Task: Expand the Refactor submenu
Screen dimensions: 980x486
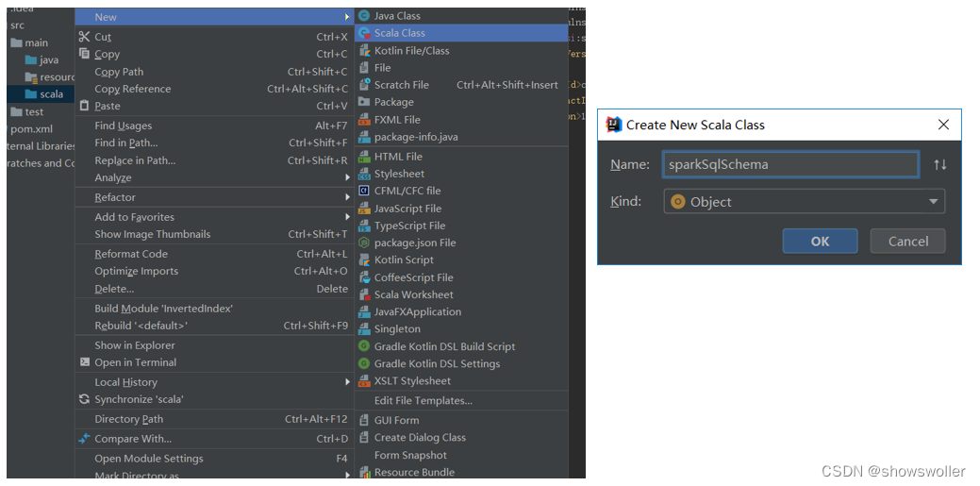Action: coord(347,197)
